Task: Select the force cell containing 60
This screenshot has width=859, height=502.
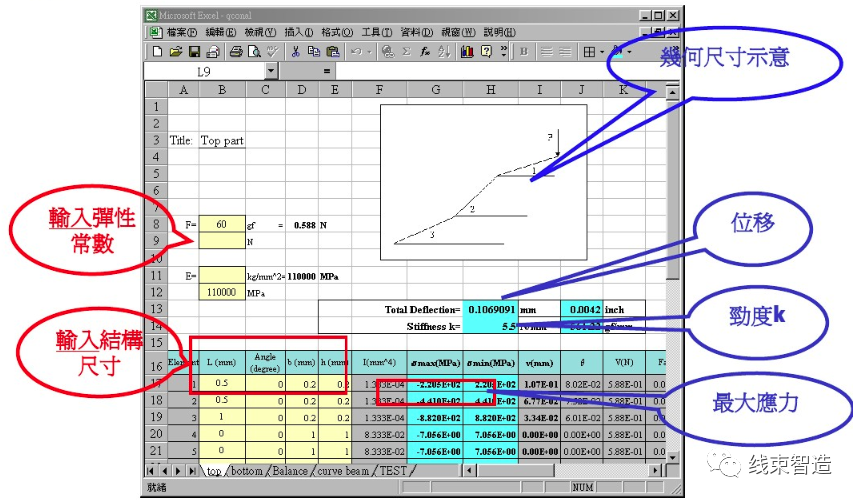Action: pos(222,224)
